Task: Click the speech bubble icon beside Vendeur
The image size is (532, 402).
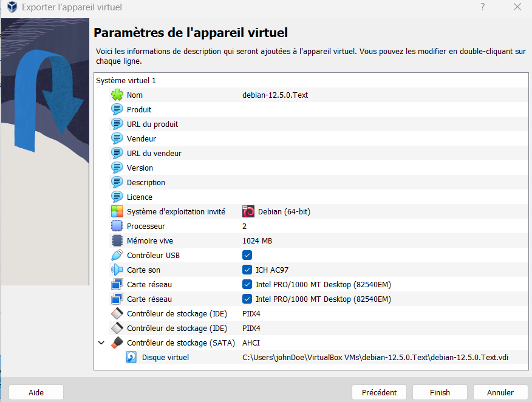Action: pos(117,138)
